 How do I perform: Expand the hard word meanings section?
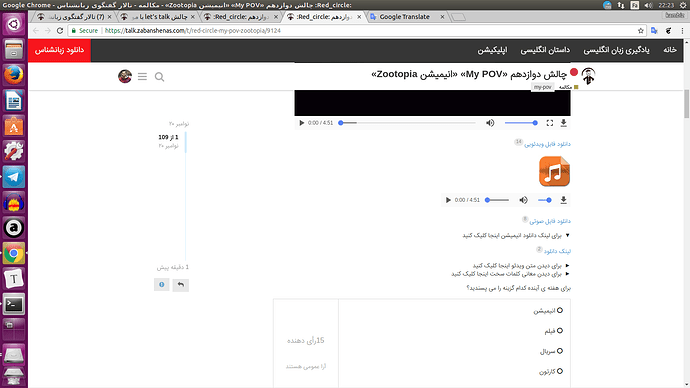click(x=510, y=274)
